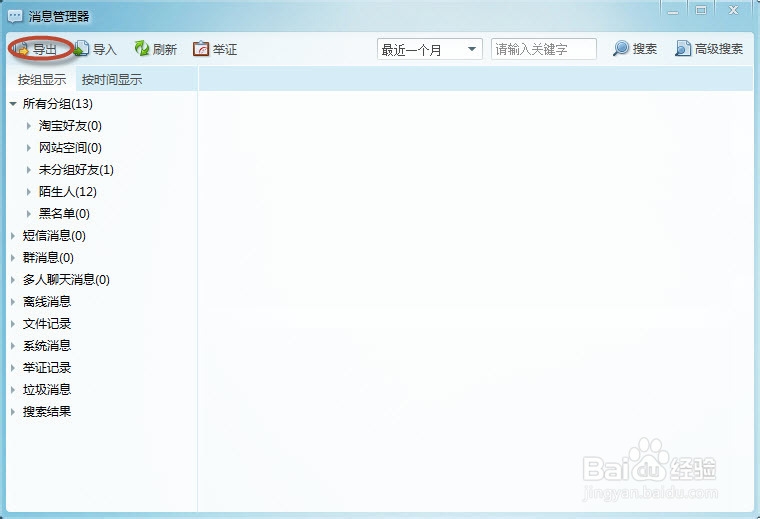This screenshot has height=519, width=760.
Task: Switch to the 按组显示 tab
Action: tap(42, 79)
